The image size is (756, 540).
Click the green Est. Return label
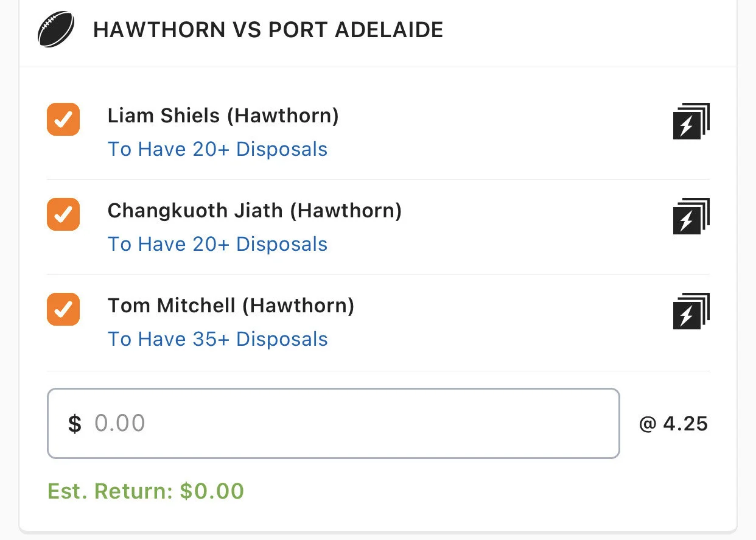tap(111, 491)
